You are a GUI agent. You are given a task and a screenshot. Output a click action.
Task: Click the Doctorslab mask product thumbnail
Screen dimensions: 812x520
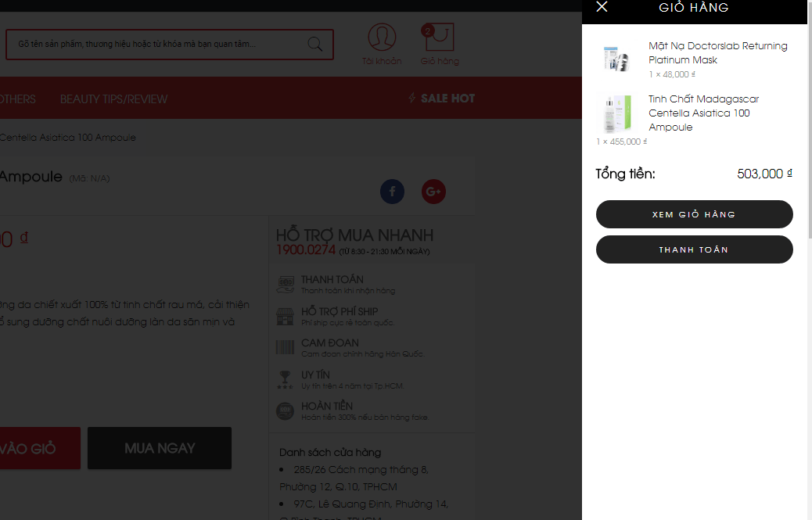(x=616, y=58)
